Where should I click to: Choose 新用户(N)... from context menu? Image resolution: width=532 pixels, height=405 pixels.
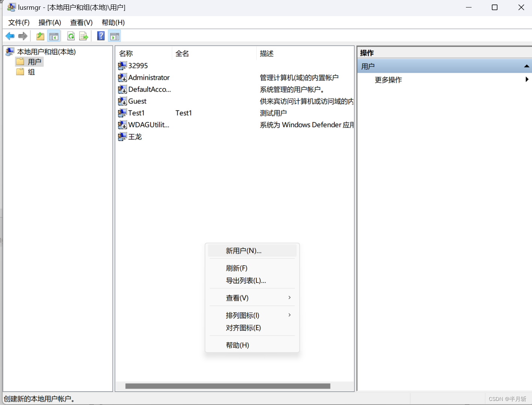point(252,251)
